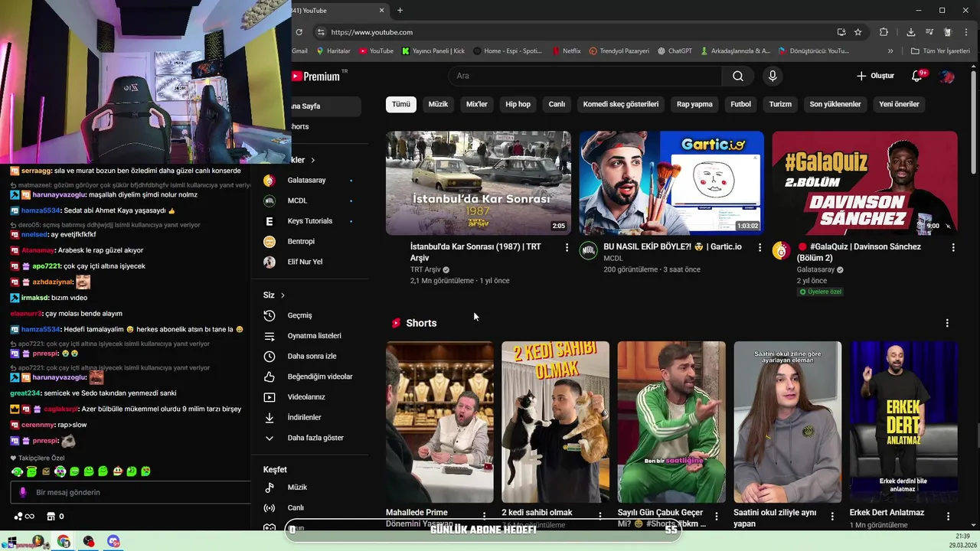Click the YouTube Ara search field

pyautogui.click(x=584, y=76)
